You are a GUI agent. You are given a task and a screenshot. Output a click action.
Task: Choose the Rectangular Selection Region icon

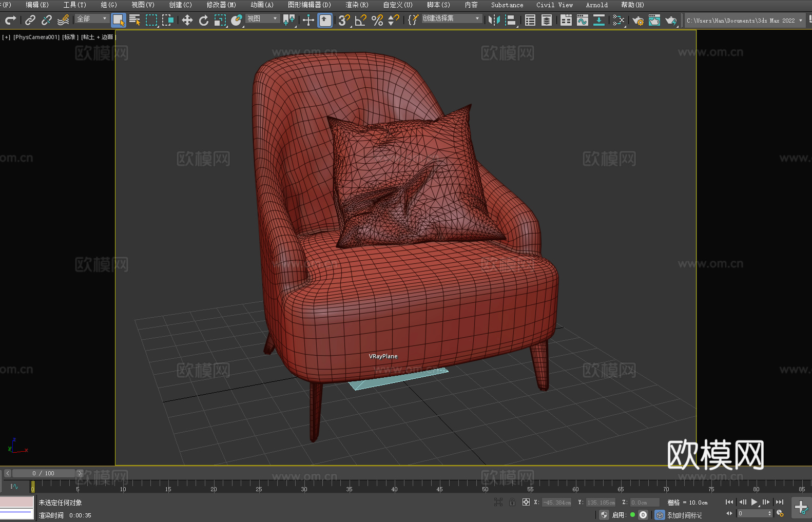(151, 20)
